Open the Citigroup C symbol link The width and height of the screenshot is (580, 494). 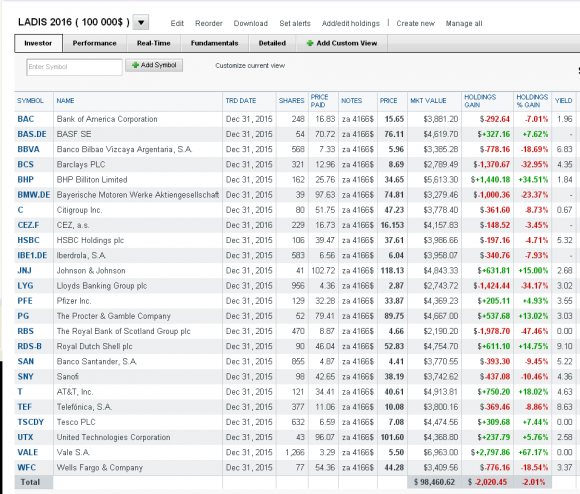point(20,210)
